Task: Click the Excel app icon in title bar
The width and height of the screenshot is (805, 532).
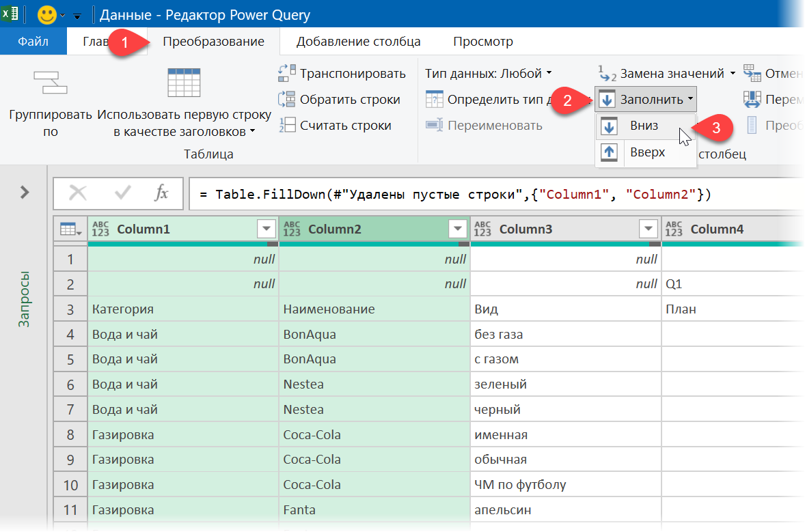Action: click(10, 14)
